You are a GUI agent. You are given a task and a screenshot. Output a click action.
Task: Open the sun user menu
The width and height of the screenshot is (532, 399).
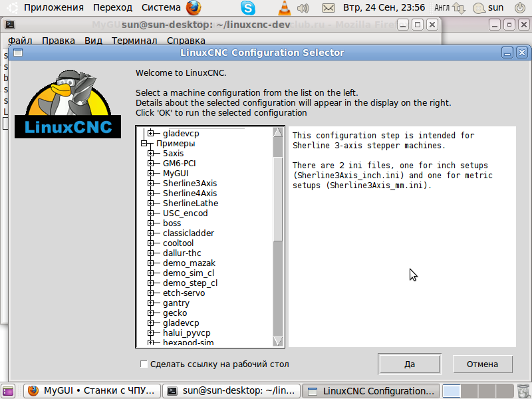click(x=489, y=7)
